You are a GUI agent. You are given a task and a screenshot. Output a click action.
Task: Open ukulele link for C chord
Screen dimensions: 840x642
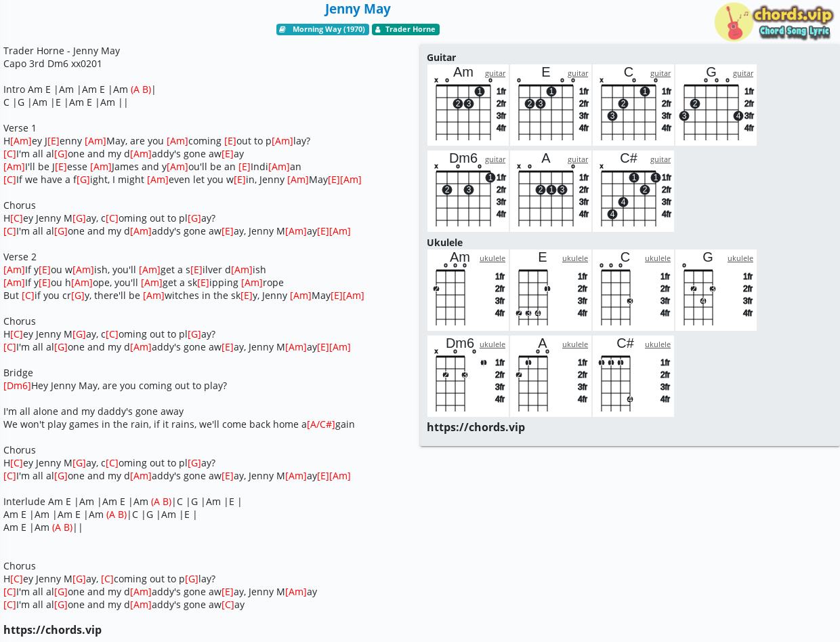pyautogui.click(x=658, y=258)
